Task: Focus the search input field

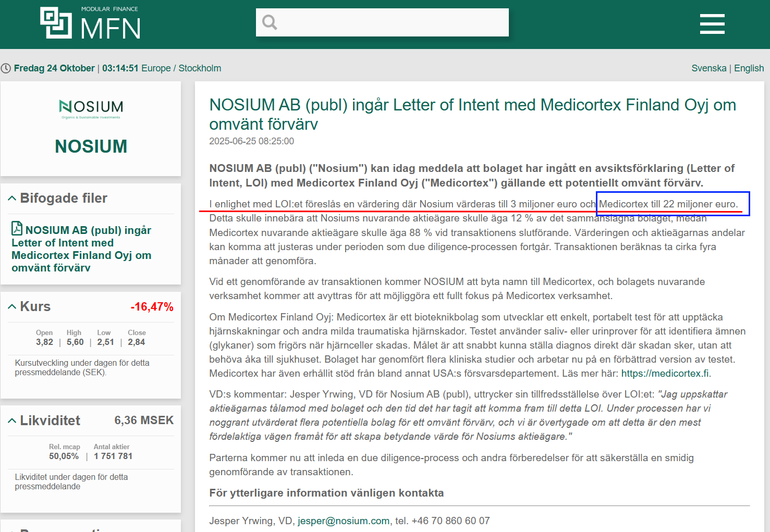Action: 382,22
